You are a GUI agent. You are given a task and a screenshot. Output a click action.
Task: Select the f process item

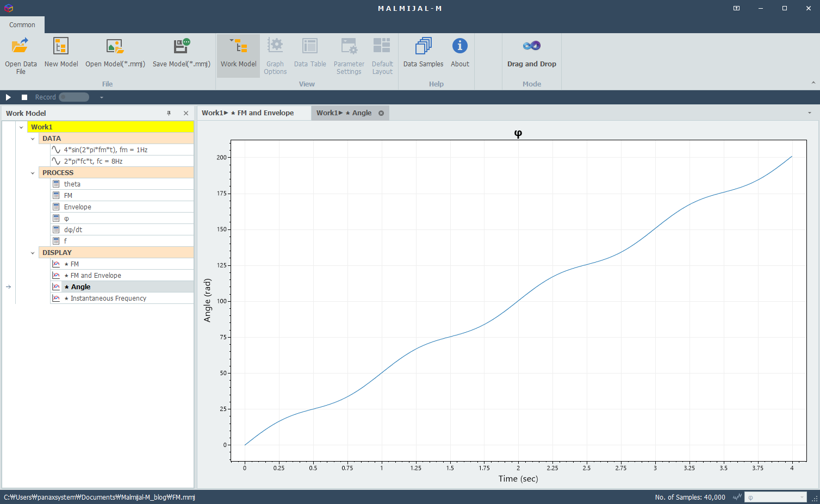[122, 241]
